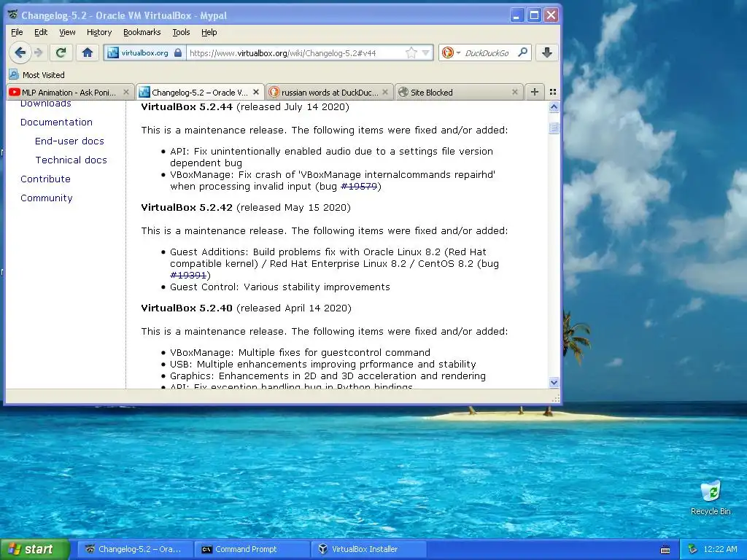Image resolution: width=747 pixels, height=560 pixels.
Task: Click the Changelog-5.2 taskbar button
Action: click(x=136, y=549)
